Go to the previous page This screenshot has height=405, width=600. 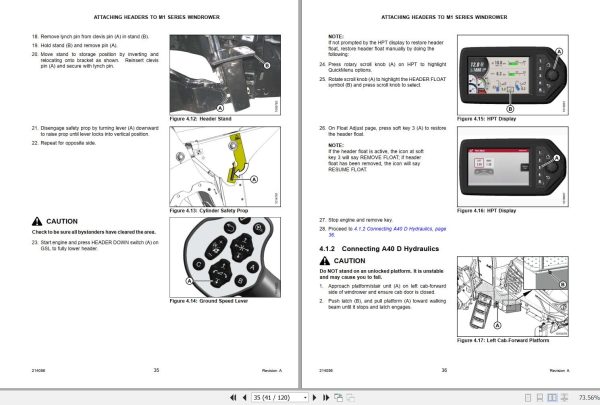244,398
